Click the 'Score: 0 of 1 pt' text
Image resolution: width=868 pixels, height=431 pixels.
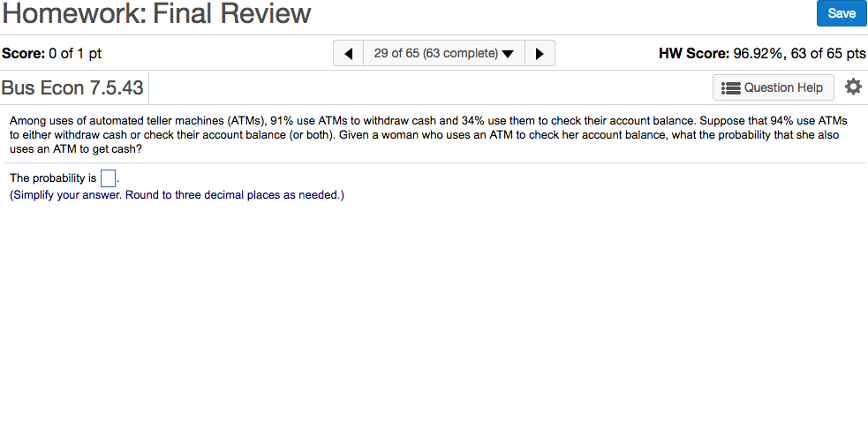point(52,53)
